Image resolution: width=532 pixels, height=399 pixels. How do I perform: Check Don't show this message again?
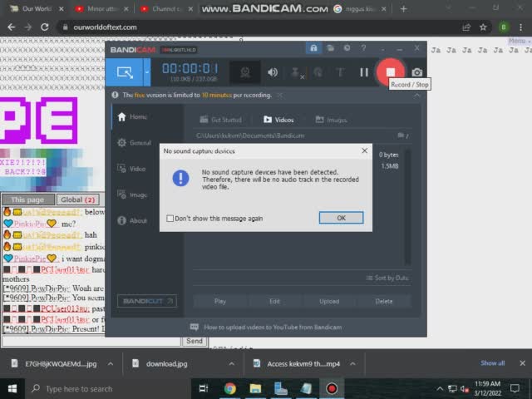pos(170,218)
